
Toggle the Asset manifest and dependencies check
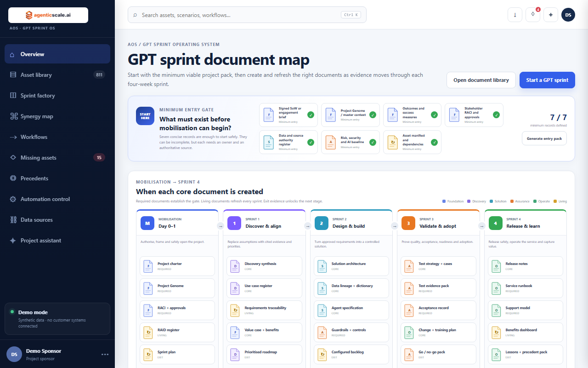click(x=435, y=142)
